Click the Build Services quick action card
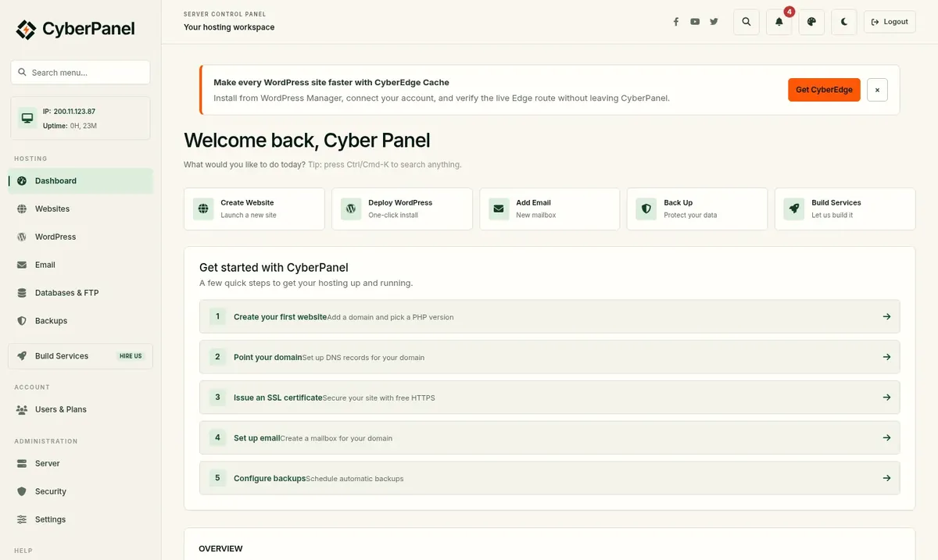 pos(845,209)
